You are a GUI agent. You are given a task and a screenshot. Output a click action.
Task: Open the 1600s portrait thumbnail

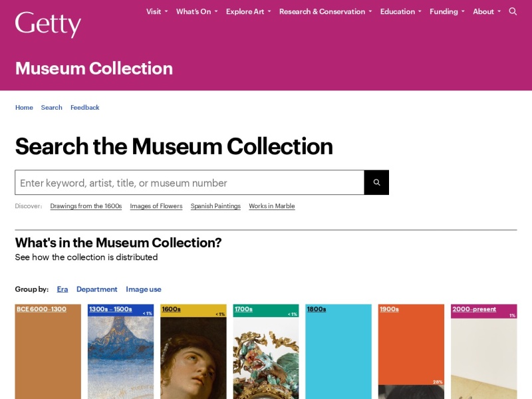pos(193,358)
